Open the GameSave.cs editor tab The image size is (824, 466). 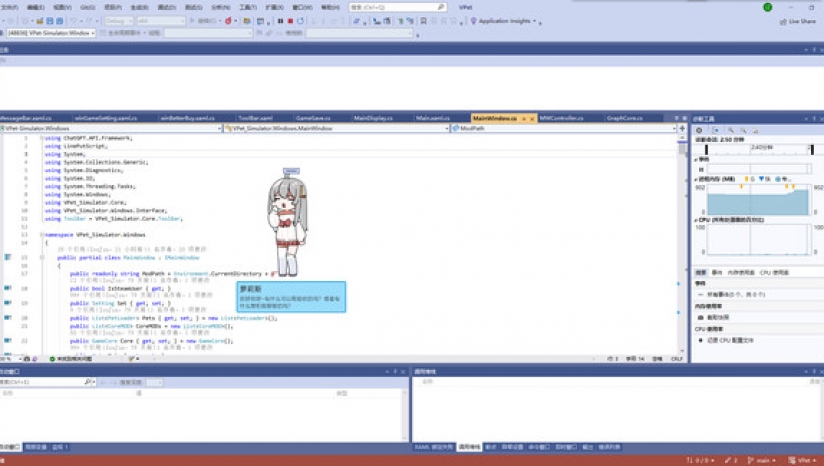coord(313,118)
